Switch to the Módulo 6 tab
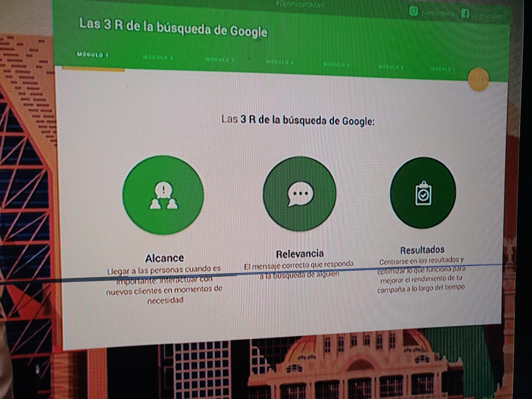The image size is (532, 399). click(391, 66)
